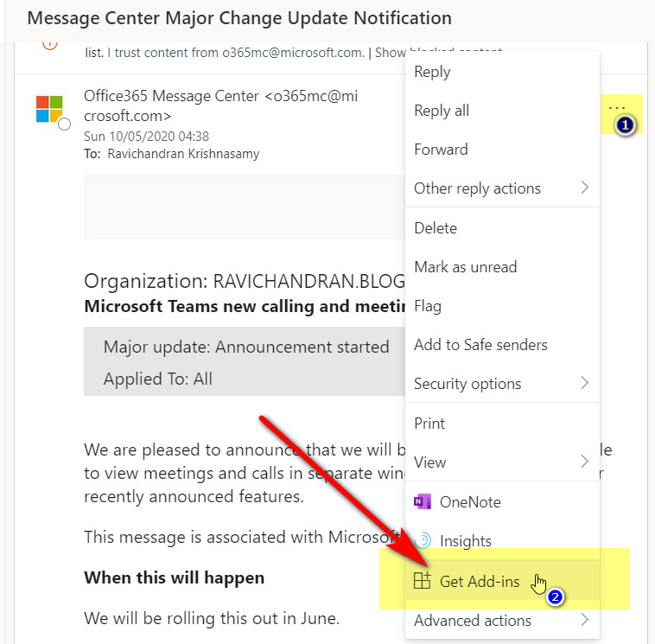The image size is (655, 644).
Task: Flag this message from the menu
Action: (x=428, y=306)
